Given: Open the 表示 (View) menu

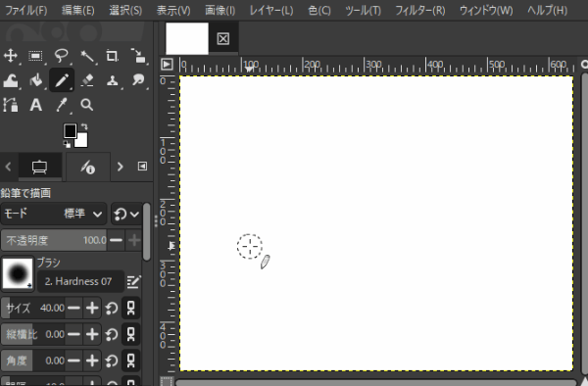Looking at the screenshot, I should [x=173, y=10].
